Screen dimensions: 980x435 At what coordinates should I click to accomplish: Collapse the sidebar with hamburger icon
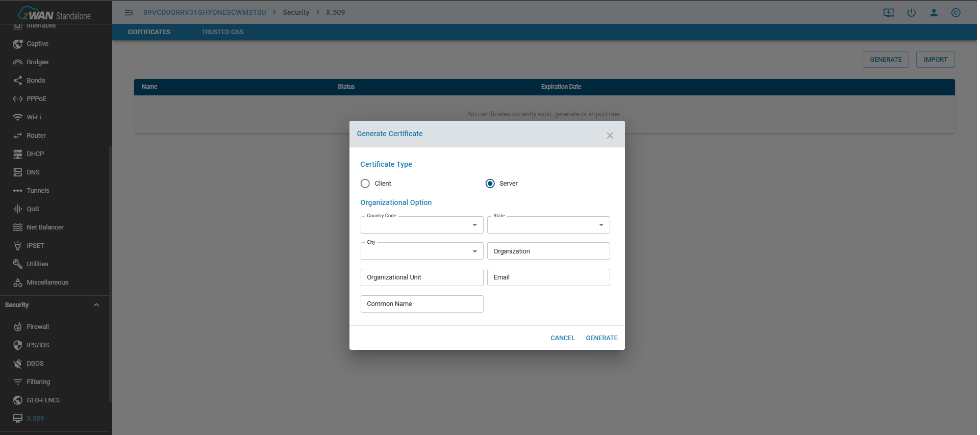[129, 13]
